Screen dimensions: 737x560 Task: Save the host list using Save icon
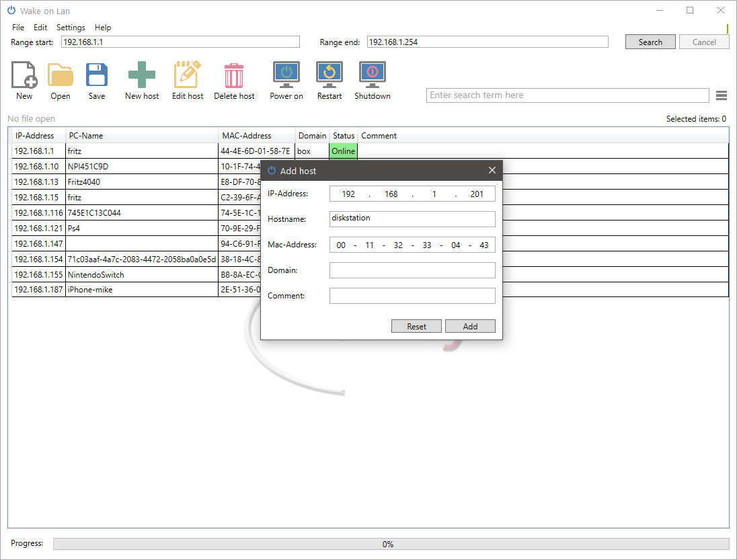coord(97,75)
